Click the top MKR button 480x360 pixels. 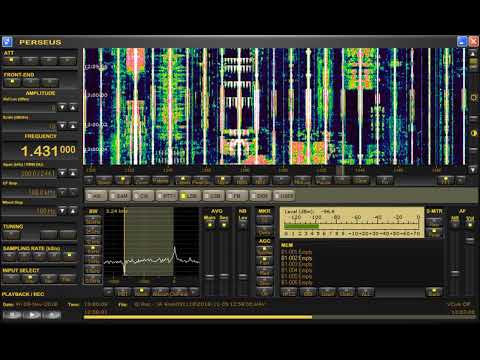pyautogui.click(x=264, y=220)
